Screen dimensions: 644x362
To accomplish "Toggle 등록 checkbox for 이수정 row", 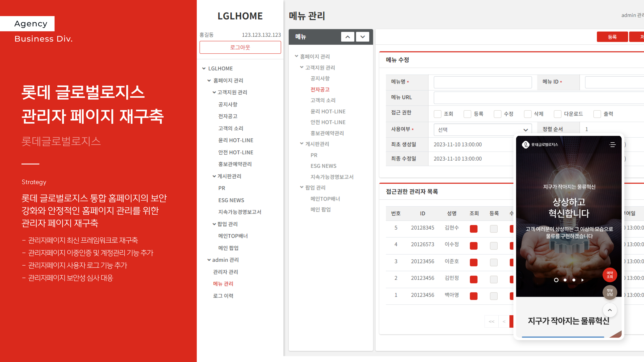I will (494, 246).
